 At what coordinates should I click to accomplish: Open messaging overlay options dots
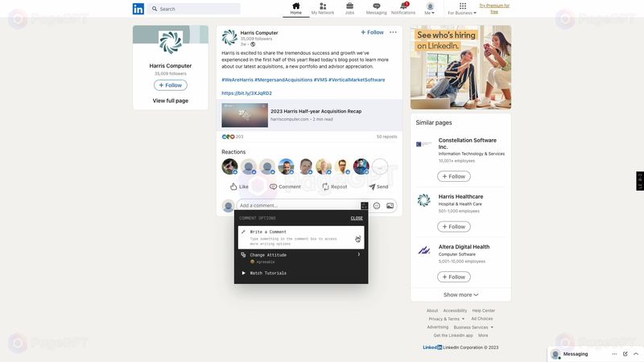(x=614, y=354)
